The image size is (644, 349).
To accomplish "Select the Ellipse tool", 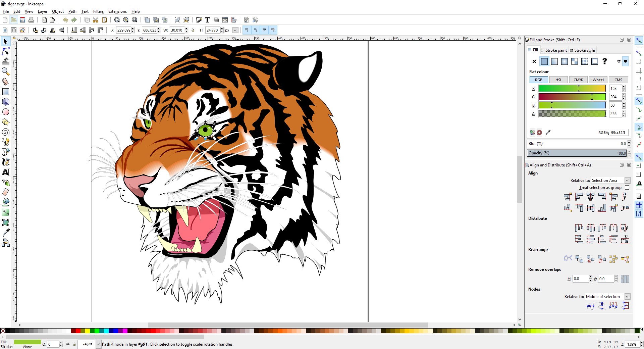I will [x=5, y=112].
